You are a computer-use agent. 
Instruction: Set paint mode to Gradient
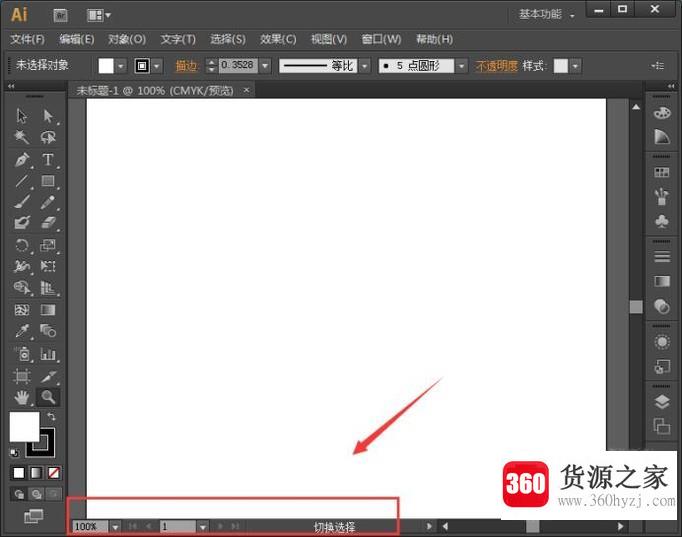(36, 473)
